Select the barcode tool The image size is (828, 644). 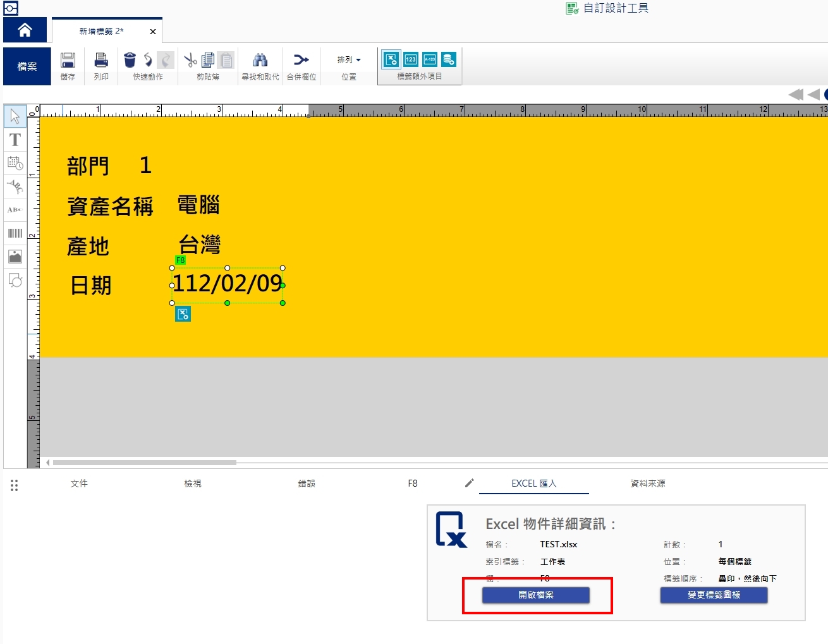point(15,233)
